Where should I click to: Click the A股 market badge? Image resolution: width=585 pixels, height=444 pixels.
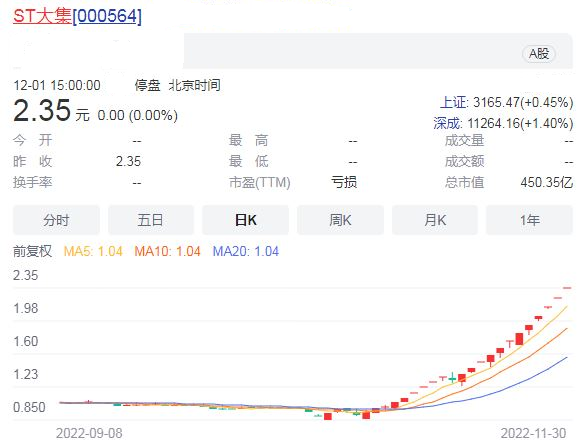[539, 54]
